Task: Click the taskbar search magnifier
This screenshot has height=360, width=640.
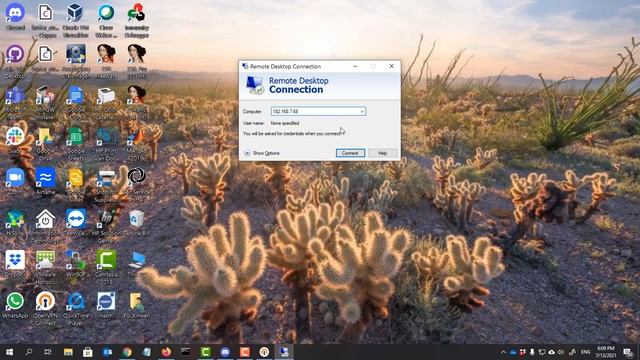Action: point(29,352)
